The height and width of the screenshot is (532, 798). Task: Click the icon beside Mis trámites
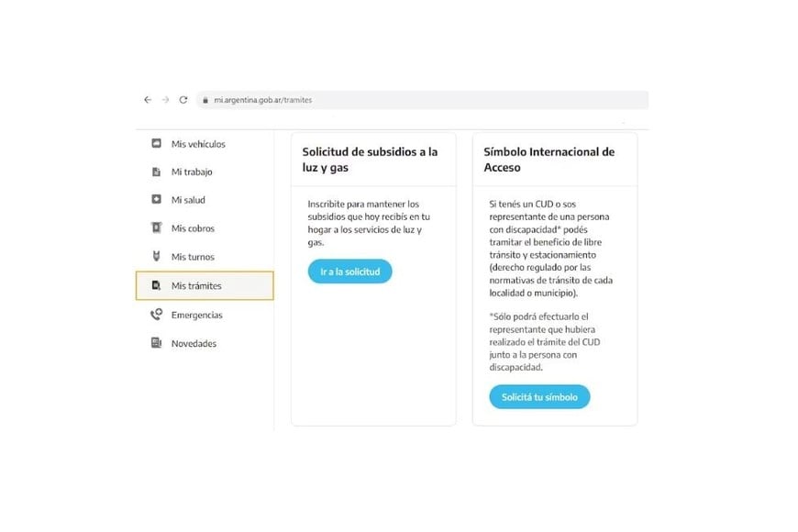point(156,286)
